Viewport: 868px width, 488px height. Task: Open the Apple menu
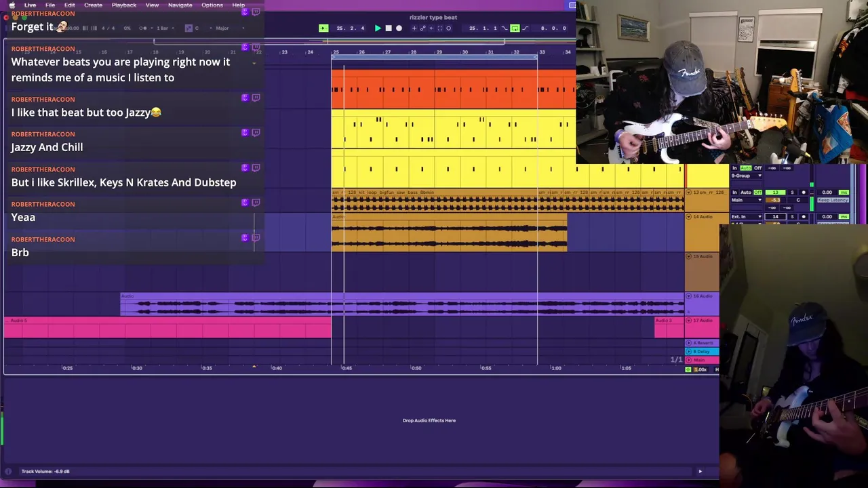12,5
